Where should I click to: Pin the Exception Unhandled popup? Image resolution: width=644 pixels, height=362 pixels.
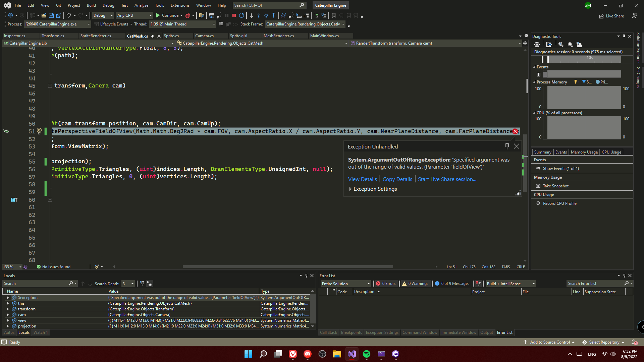pyautogui.click(x=507, y=146)
